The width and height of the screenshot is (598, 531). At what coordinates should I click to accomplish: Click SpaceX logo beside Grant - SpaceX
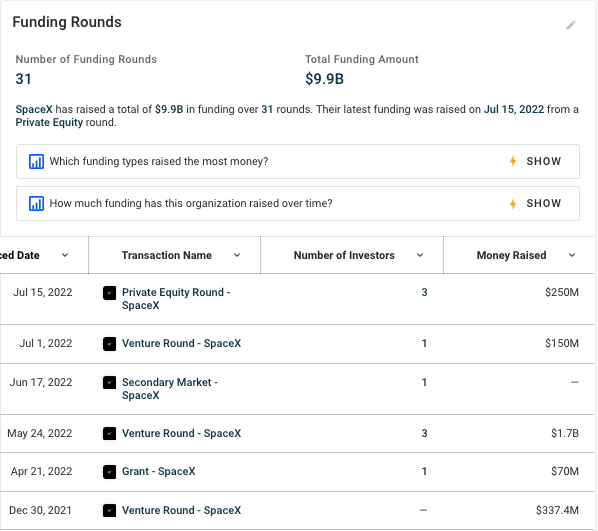[x=109, y=472]
